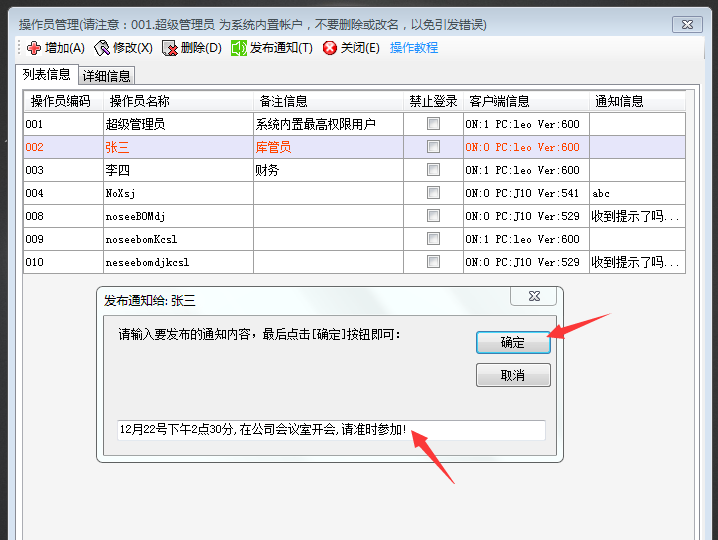Toggle 禁止登录 checkbox for 张三
Screen dimensions: 718x540
point(433,147)
